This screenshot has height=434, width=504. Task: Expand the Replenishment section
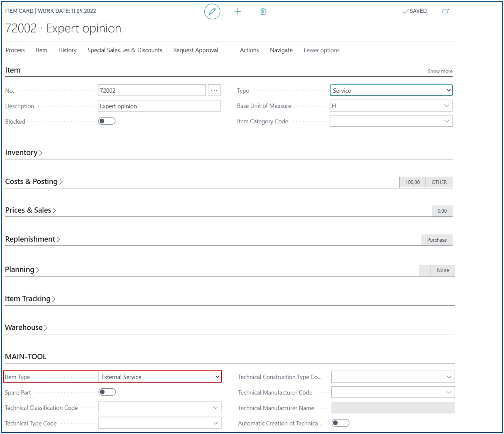(32, 239)
